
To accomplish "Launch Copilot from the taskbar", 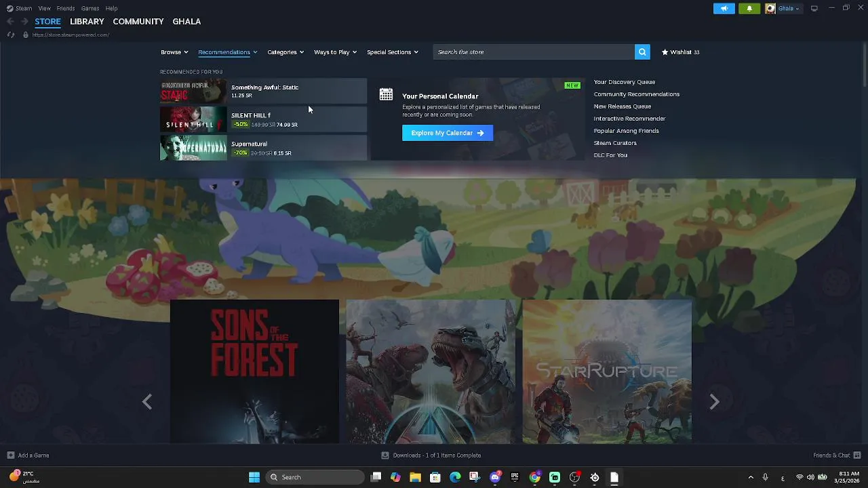I will pyautogui.click(x=395, y=477).
